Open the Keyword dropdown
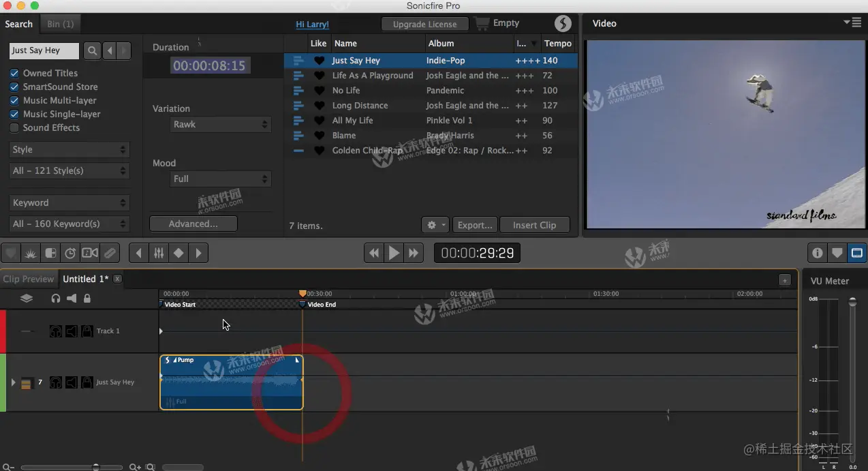This screenshot has width=868, height=471. click(69, 202)
